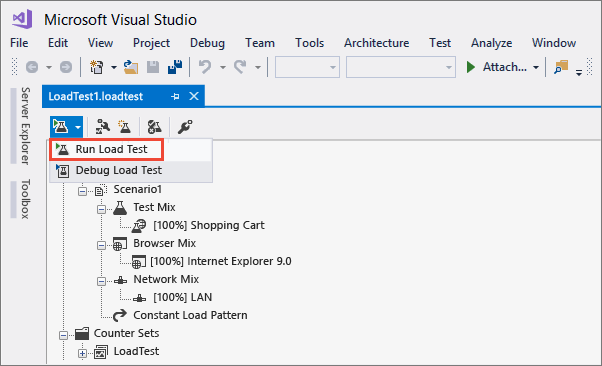Click the Network Mix network icon
Viewport: 602px width, 366px height.
click(120, 280)
